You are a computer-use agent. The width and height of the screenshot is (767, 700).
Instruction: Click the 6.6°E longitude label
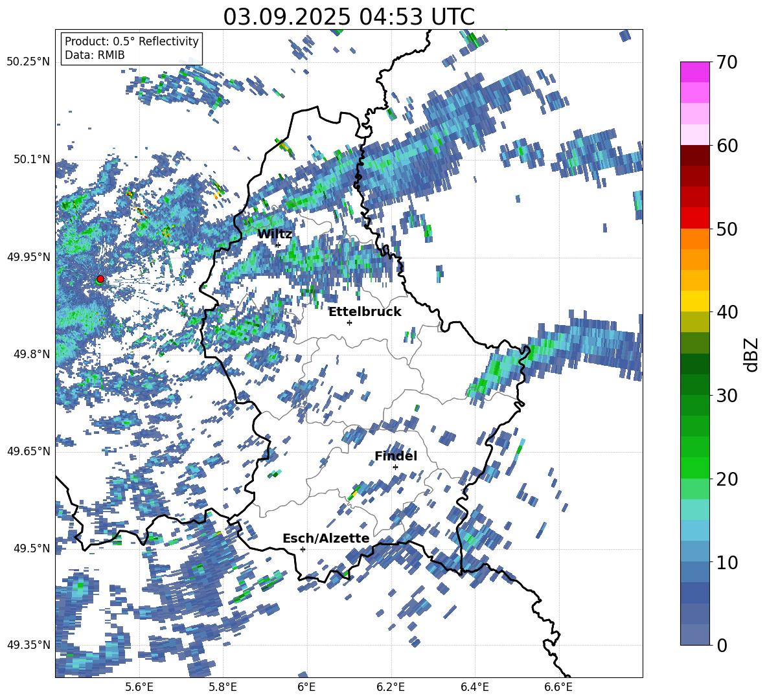(x=558, y=688)
